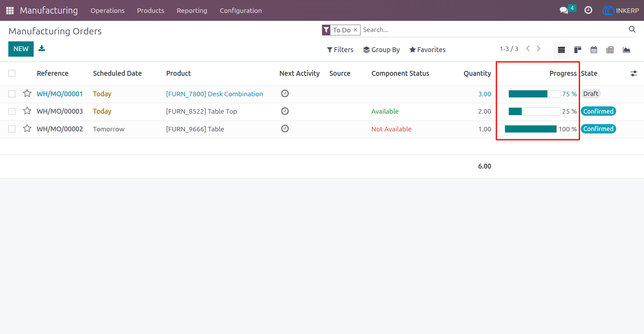Image resolution: width=644 pixels, height=334 pixels.
Task: Open the Operations menu
Action: [x=107, y=10]
